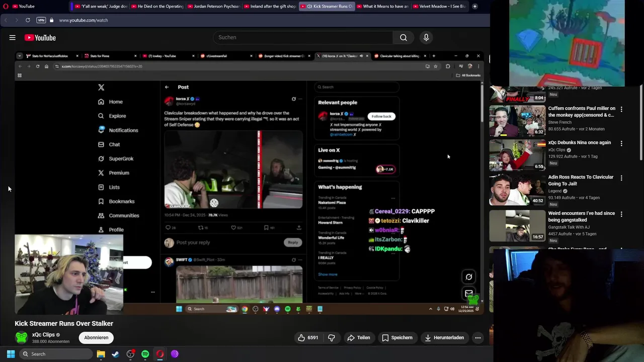The image size is (644, 362).
Task: Open options menu for Weird encounters video
Action: pos(621,214)
